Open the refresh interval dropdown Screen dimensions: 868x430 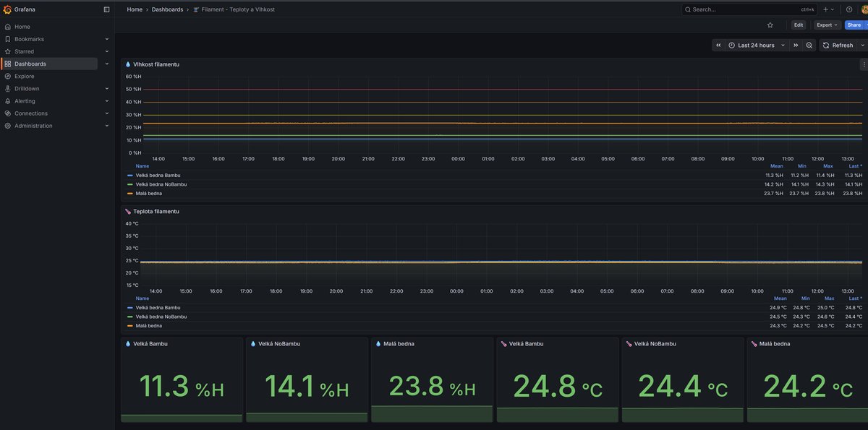[x=863, y=45]
